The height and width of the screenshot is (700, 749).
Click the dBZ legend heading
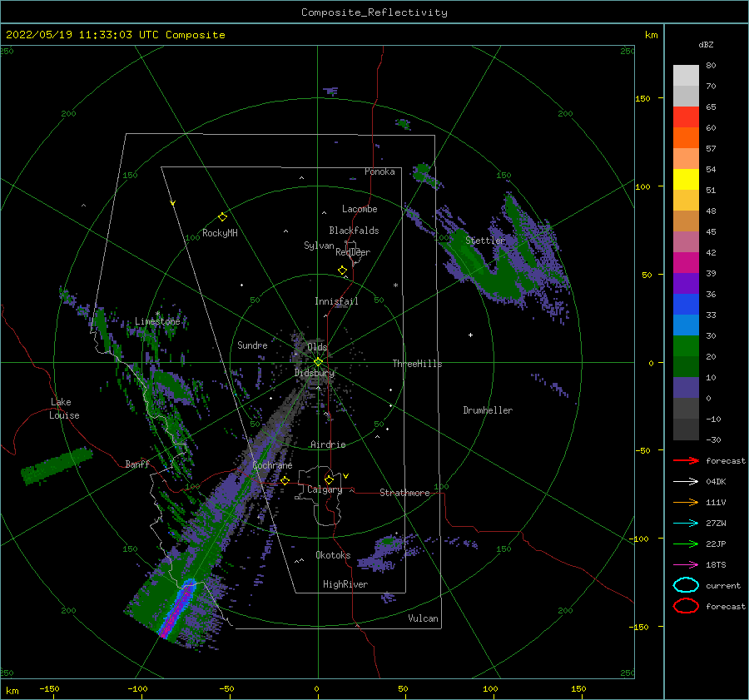[706, 44]
